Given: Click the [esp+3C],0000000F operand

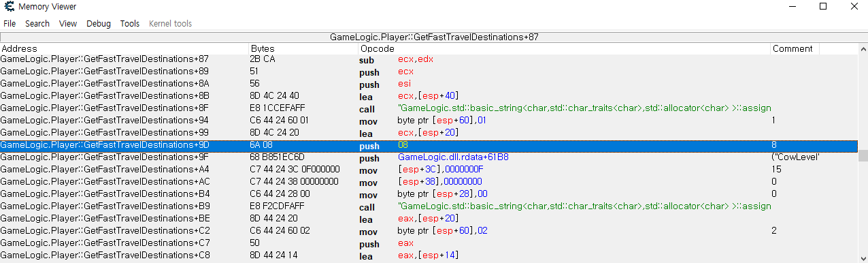Looking at the screenshot, I should [x=440, y=170].
